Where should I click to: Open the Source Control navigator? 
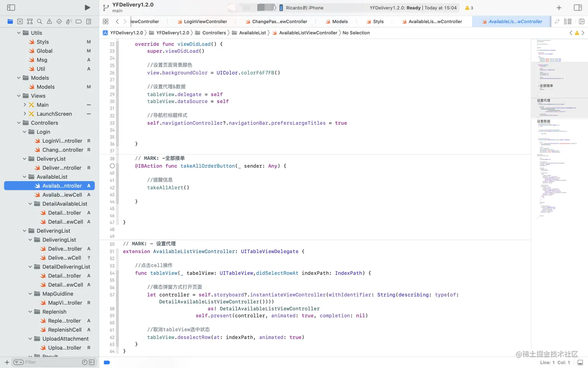(x=20, y=21)
